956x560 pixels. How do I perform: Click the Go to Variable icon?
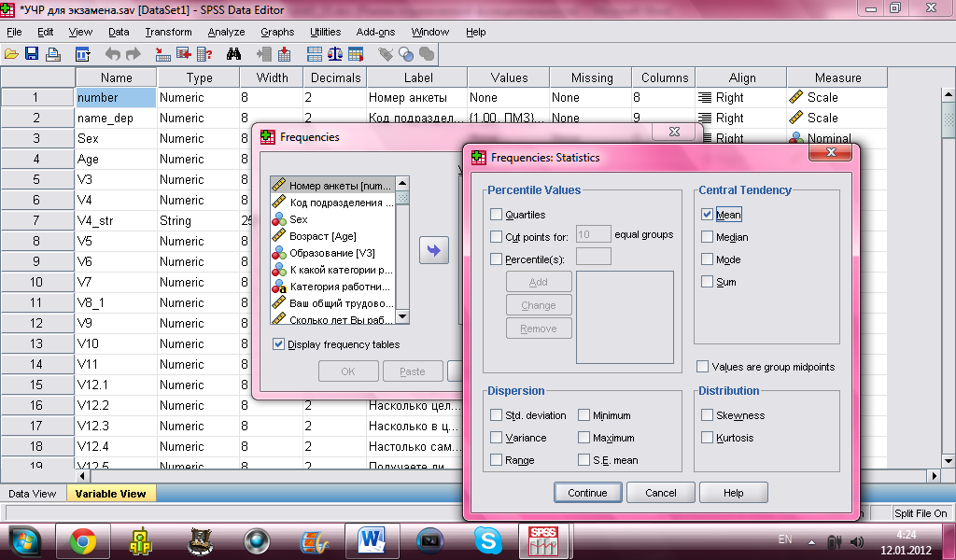coord(184,54)
